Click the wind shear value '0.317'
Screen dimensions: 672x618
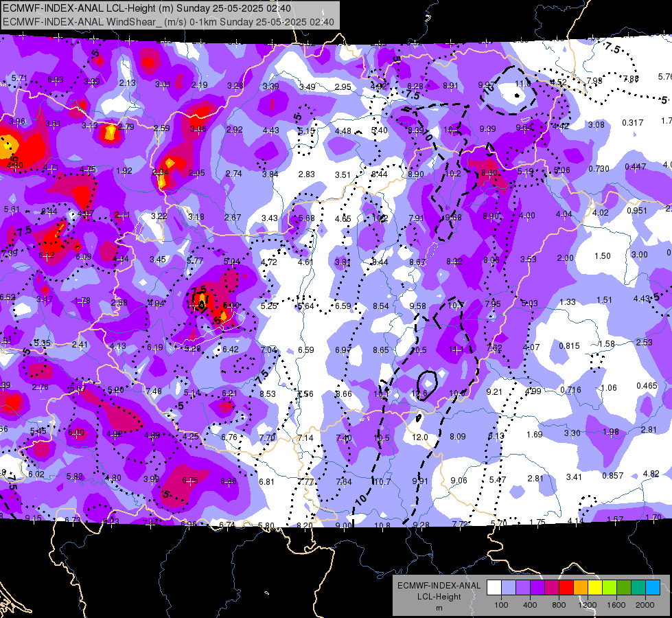[633, 123]
